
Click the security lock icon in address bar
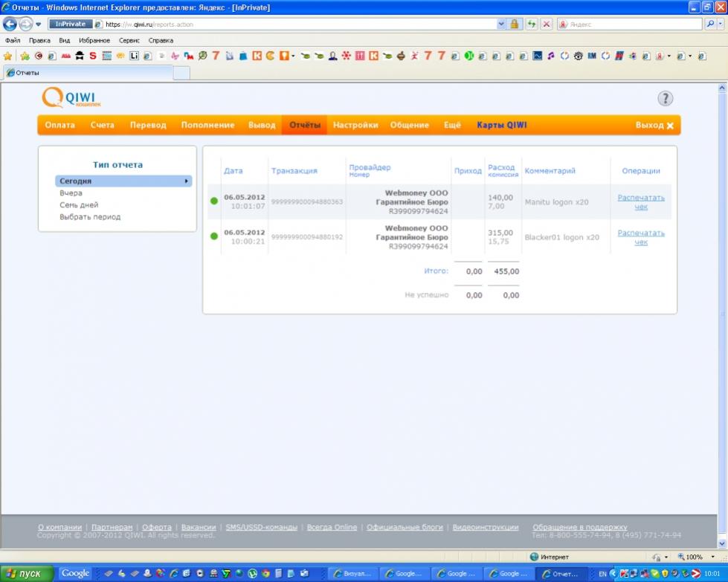click(514, 24)
